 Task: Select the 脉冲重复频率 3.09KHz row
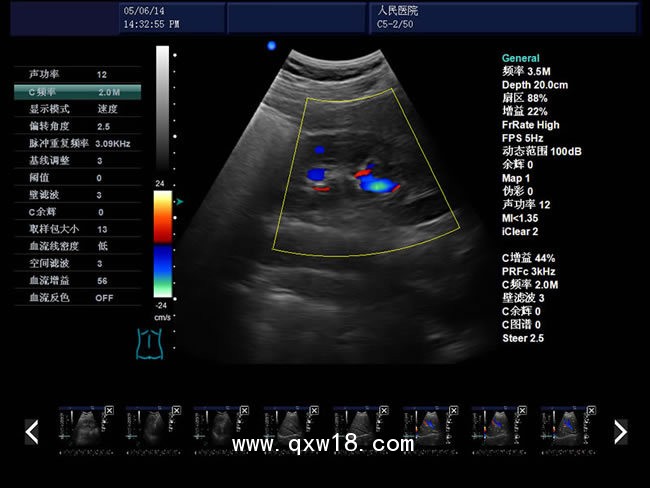[x=78, y=143]
